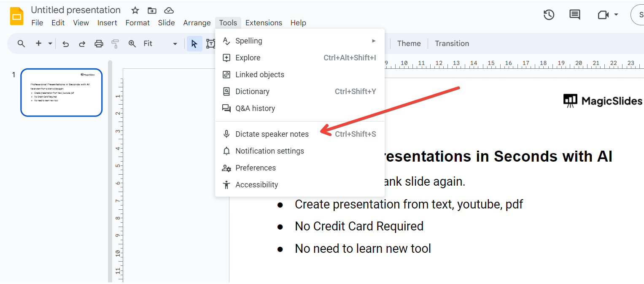
Task: Click the search menus magnifier icon
Action: [21, 43]
